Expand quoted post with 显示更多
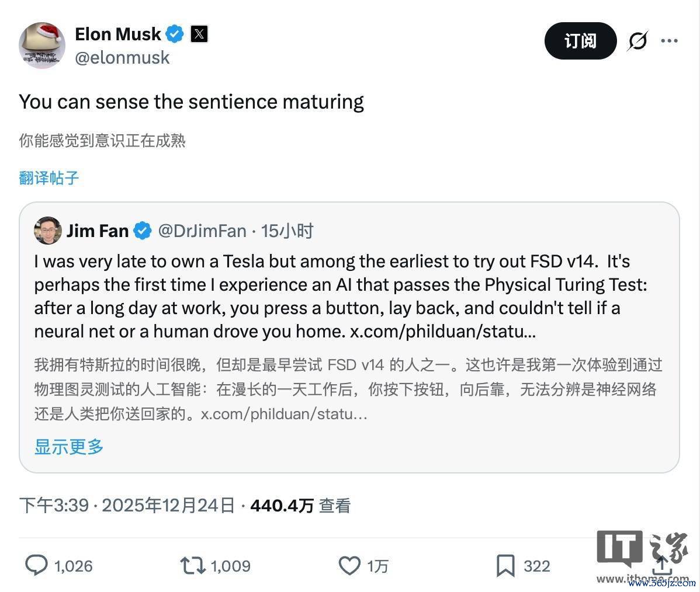Screen dimensions: 700x592 (x=69, y=447)
